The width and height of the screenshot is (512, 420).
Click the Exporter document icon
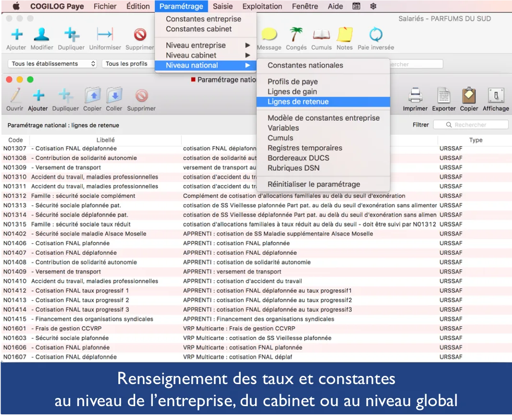pos(444,96)
